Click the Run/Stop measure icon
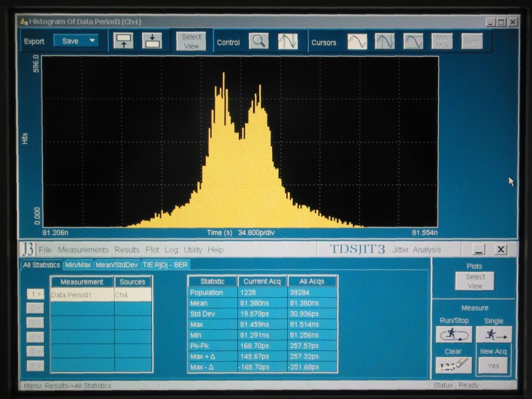The height and width of the screenshot is (399, 532). tap(454, 335)
